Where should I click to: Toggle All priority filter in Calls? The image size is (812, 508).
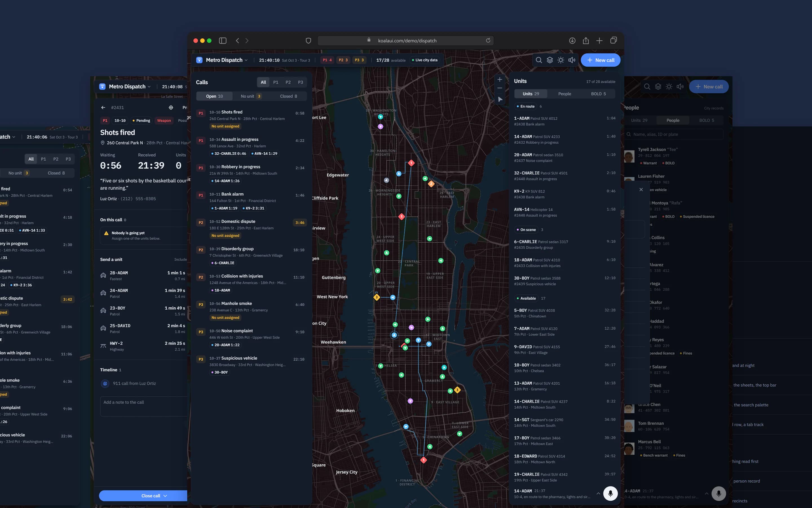point(263,82)
